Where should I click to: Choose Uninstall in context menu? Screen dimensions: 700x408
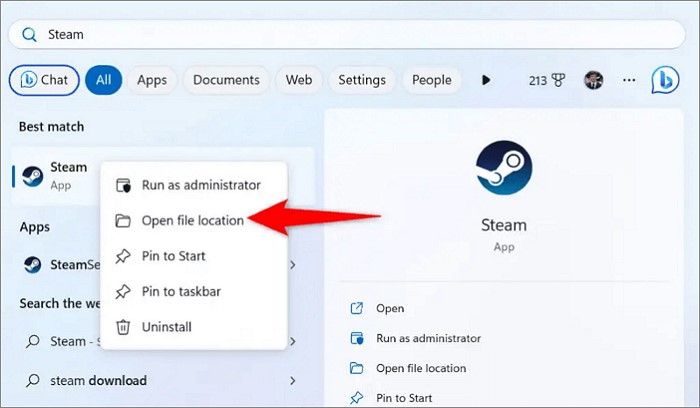[194, 327]
